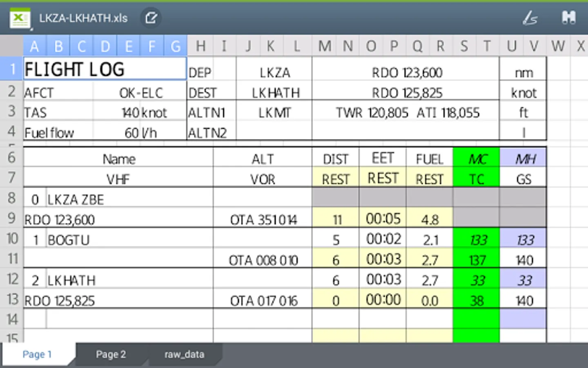Select the freehand drawing pen icon

click(530, 18)
